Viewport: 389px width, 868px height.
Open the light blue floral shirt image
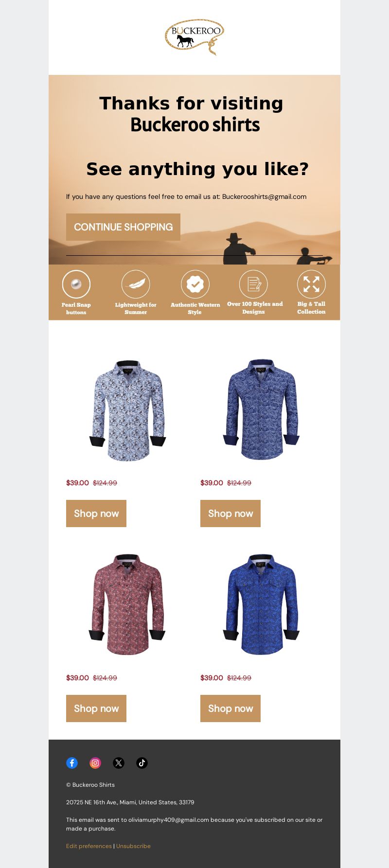[127, 410]
